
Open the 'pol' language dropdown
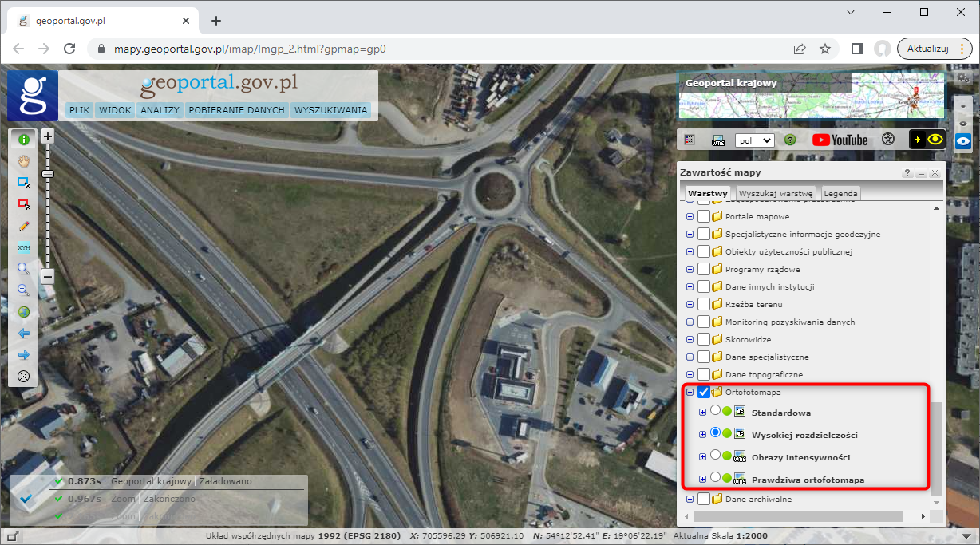(754, 140)
